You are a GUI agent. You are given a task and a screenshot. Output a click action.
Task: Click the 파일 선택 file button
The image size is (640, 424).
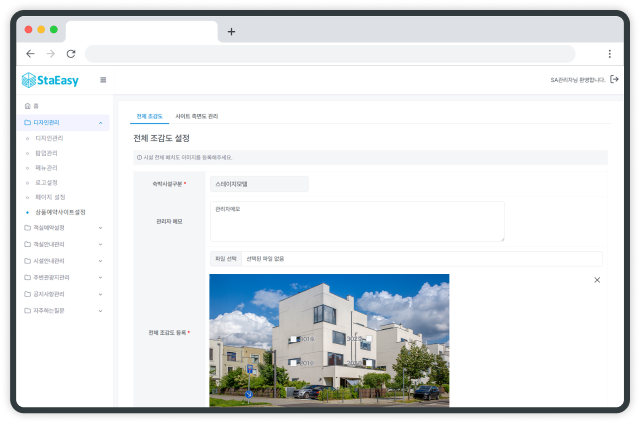click(226, 258)
